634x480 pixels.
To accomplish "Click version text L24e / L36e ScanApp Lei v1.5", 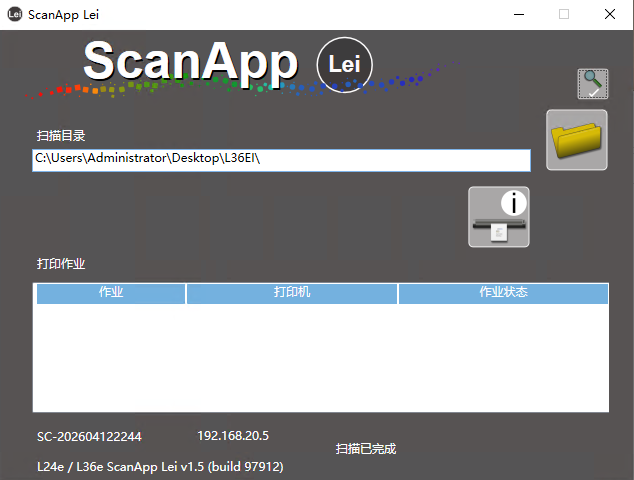I will (x=160, y=467).
